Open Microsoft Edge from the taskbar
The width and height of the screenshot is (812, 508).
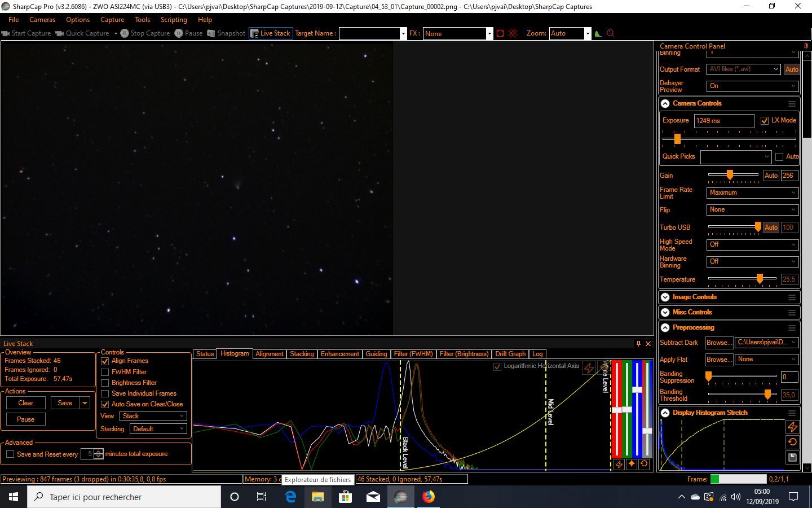coord(290,497)
